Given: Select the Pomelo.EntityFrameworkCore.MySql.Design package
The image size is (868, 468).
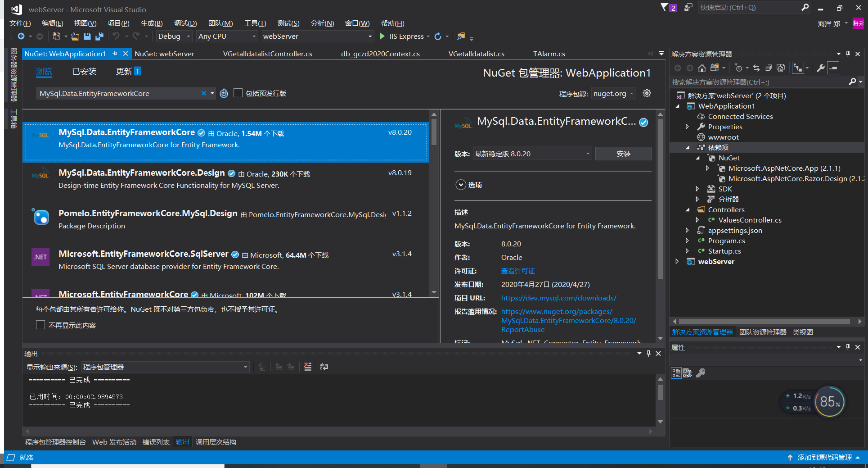Looking at the screenshot, I should coord(226,219).
